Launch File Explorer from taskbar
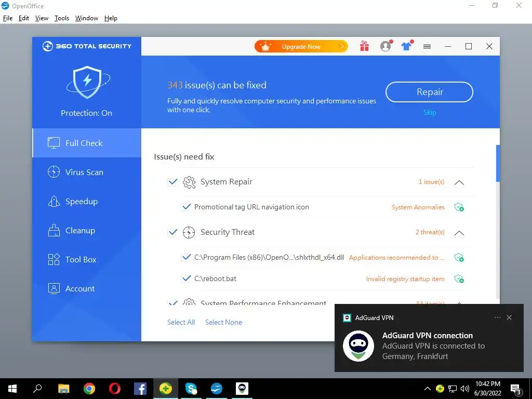The image size is (532, 399). 63,389
